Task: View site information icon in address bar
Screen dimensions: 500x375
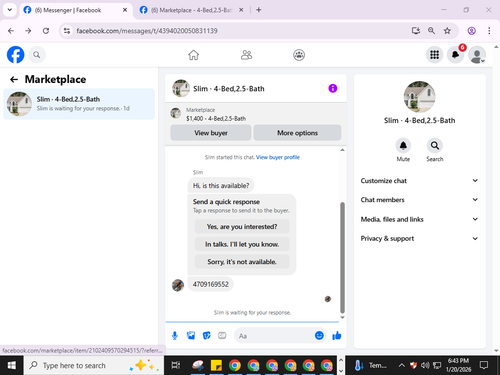Action: [x=67, y=31]
